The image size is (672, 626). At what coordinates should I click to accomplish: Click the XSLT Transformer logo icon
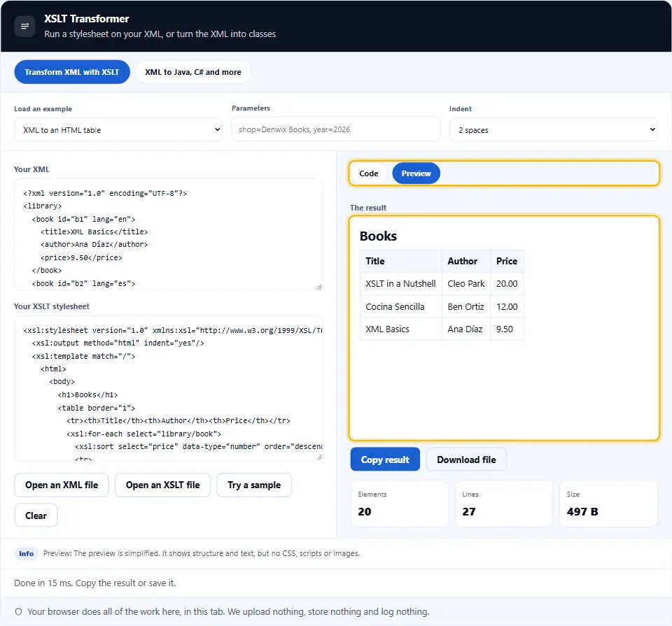click(25, 26)
